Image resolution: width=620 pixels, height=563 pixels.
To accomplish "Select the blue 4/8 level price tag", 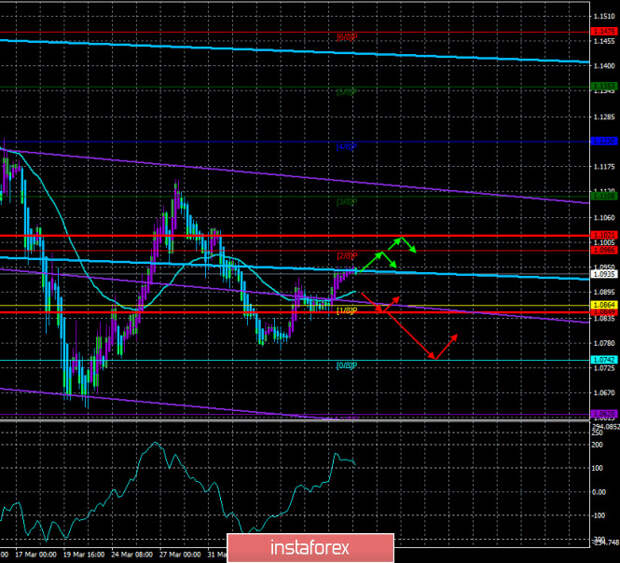I will 604,141.
